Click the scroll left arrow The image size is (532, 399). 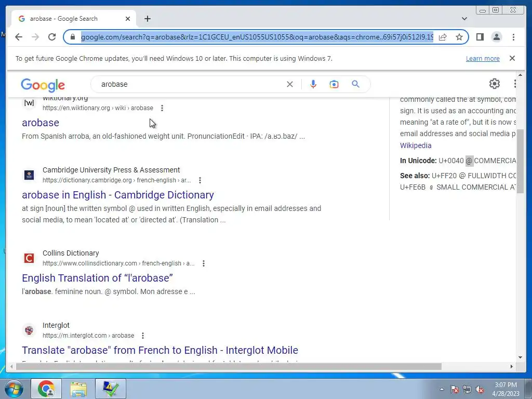pos(11,366)
